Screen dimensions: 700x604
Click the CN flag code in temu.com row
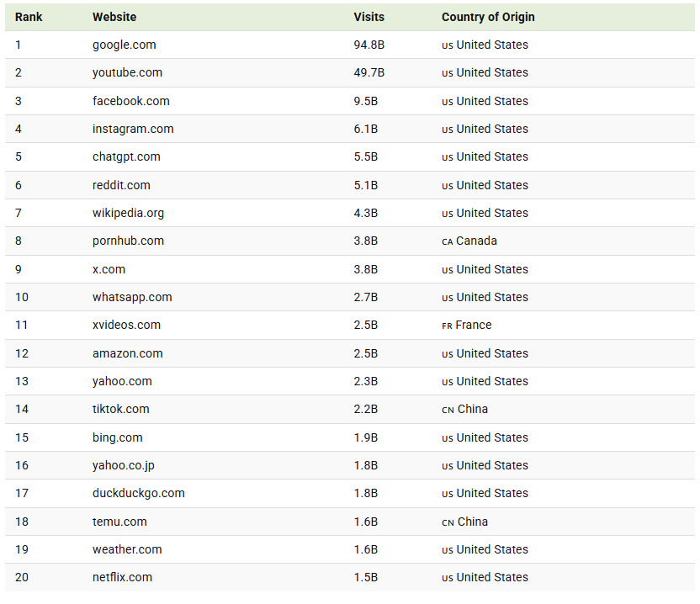coord(448,522)
